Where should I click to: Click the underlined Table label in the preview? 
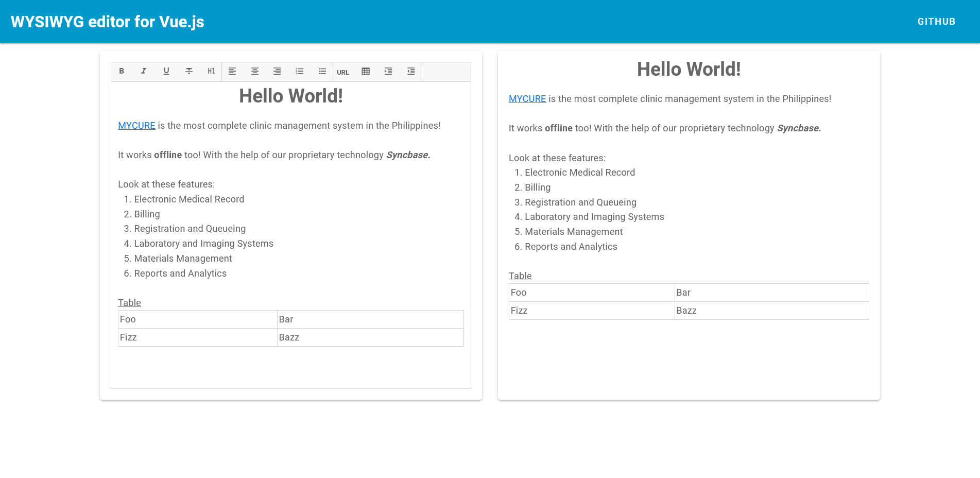[520, 276]
